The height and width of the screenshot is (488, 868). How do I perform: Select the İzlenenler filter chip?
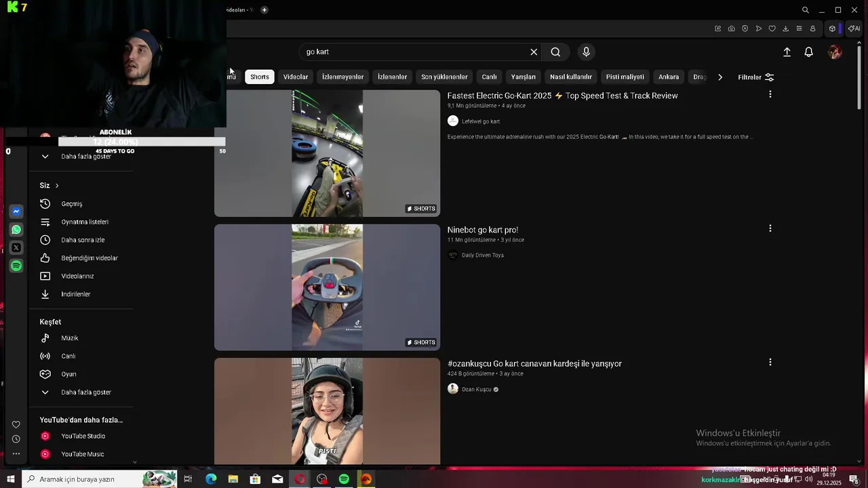click(x=392, y=77)
